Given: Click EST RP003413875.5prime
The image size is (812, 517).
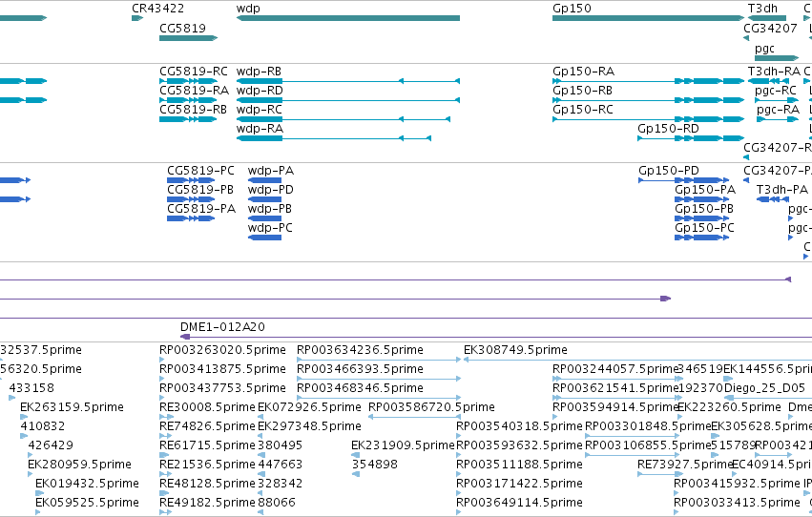Looking at the screenshot, I should [222, 369].
